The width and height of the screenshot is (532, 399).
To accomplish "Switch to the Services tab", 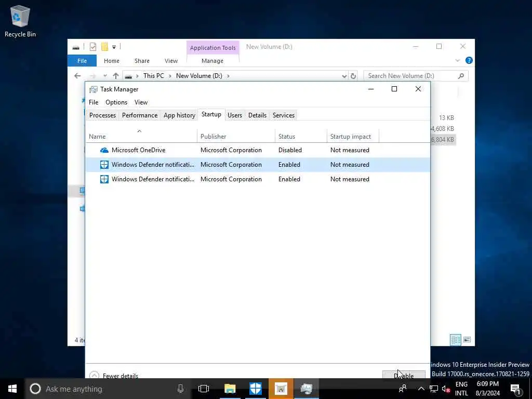I will [x=284, y=115].
